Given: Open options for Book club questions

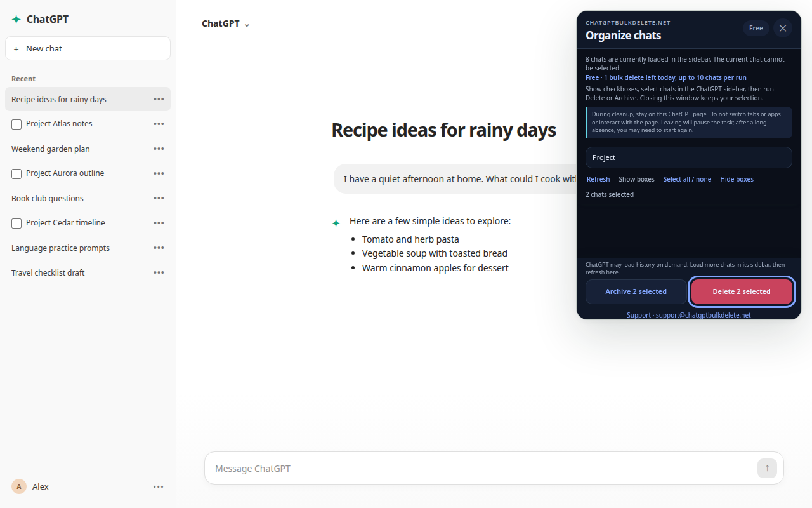Looking at the screenshot, I should tap(159, 198).
